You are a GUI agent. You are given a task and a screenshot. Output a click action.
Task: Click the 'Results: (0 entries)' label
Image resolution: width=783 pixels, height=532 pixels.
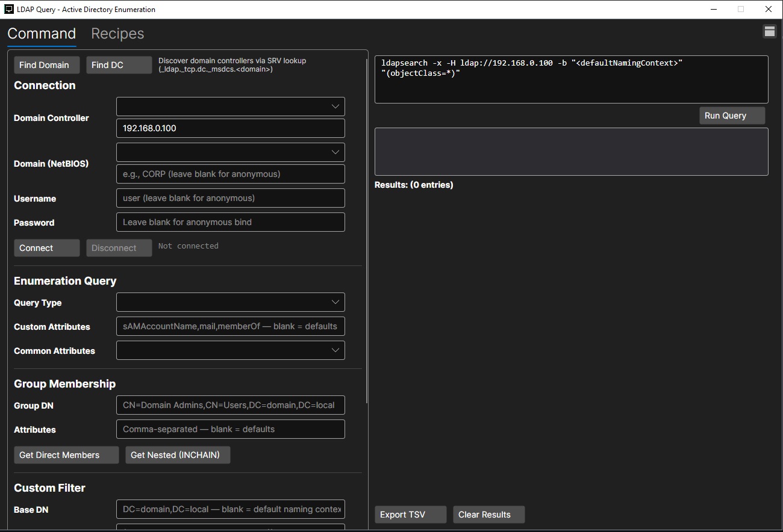414,185
